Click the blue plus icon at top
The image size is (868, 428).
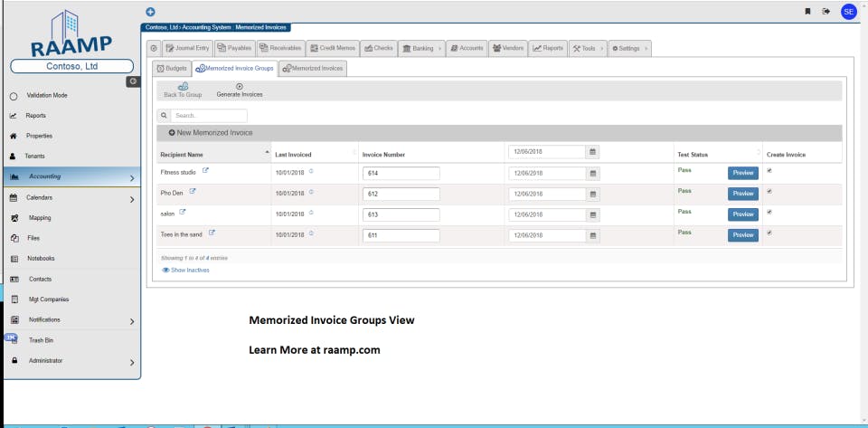(x=150, y=12)
